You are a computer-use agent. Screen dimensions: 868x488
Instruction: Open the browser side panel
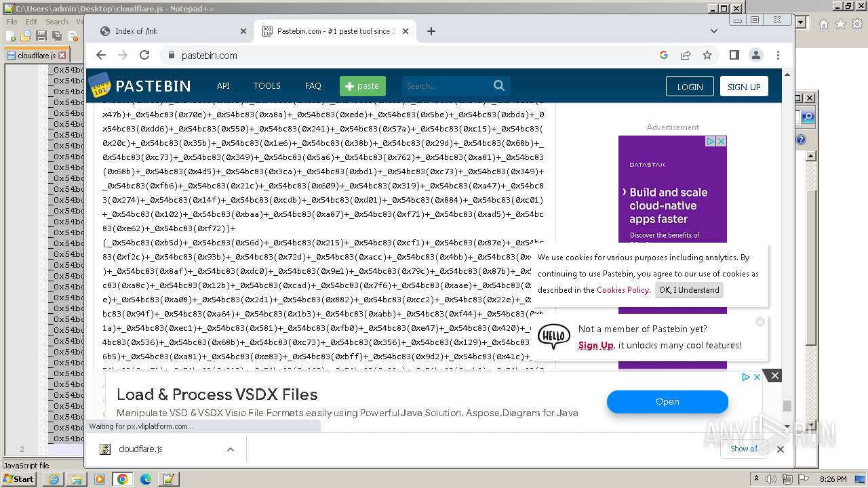pyautogui.click(x=734, y=56)
